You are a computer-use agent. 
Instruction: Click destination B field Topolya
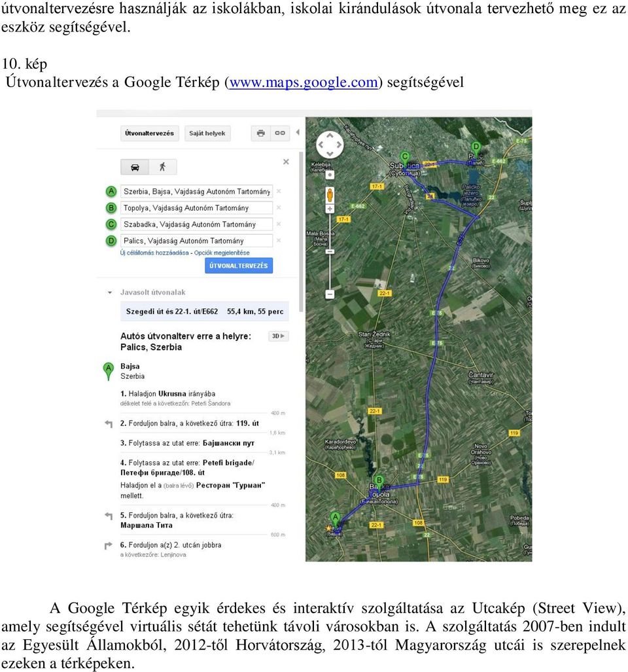pos(197,208)
